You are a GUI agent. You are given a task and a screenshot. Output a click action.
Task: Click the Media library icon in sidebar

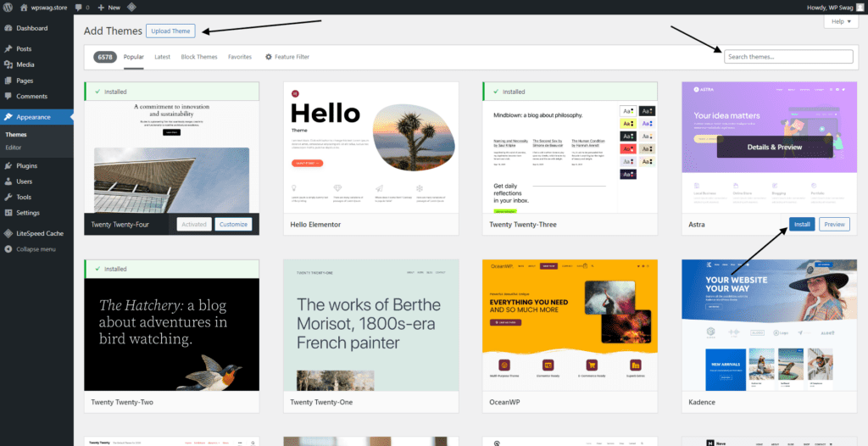pyautogui.click(x=8, y=64)
